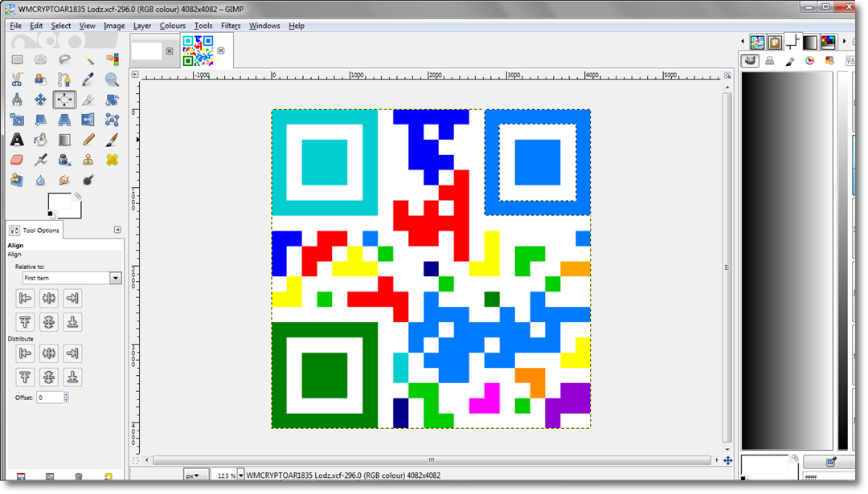Image resolution: width=868 pixels, height=494 pixels.
Task: Open the image menu arrow at ruler corner
Action: click(134, 74)
